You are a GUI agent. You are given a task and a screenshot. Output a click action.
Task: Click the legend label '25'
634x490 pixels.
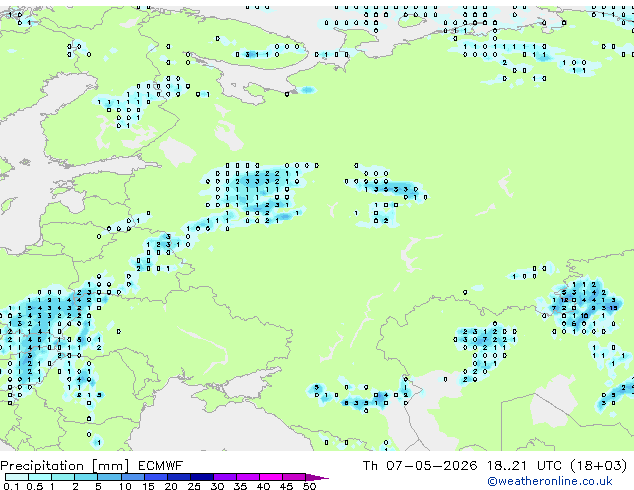194,486
